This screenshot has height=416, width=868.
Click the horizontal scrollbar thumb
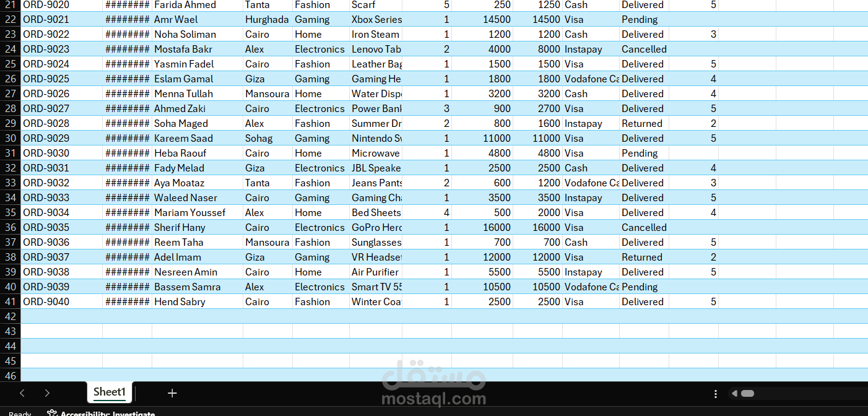[x=747, y=394]
